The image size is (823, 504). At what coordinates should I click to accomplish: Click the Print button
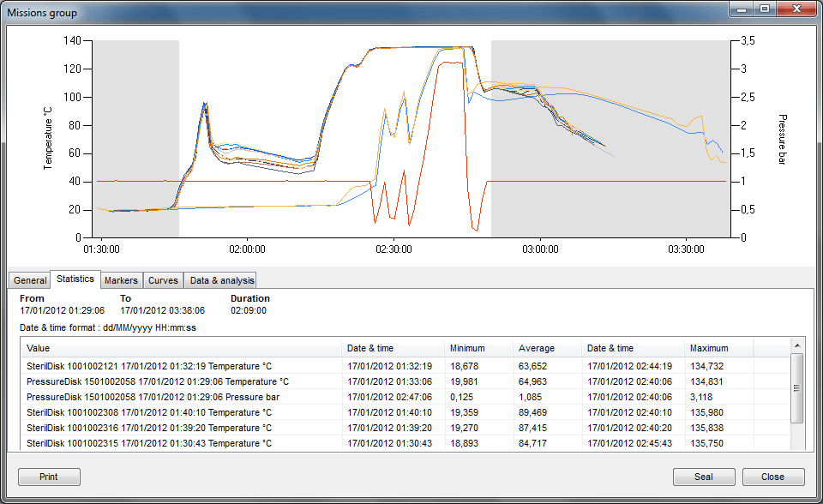48,477
